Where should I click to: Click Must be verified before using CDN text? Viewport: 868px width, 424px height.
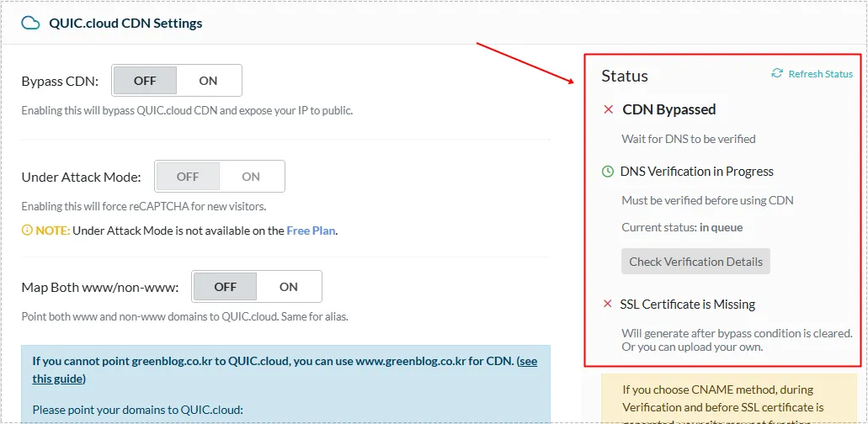(707, 200)
